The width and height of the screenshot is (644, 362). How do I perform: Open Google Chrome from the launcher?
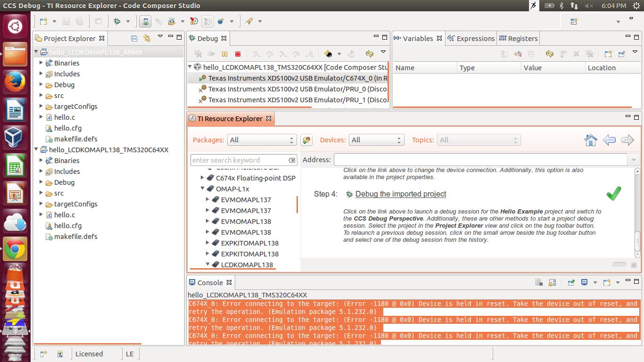pos(15,249)
